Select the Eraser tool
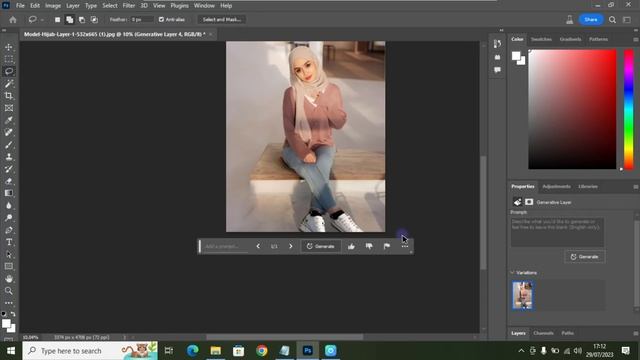640x360 pixels. click(x=9, y=181)
